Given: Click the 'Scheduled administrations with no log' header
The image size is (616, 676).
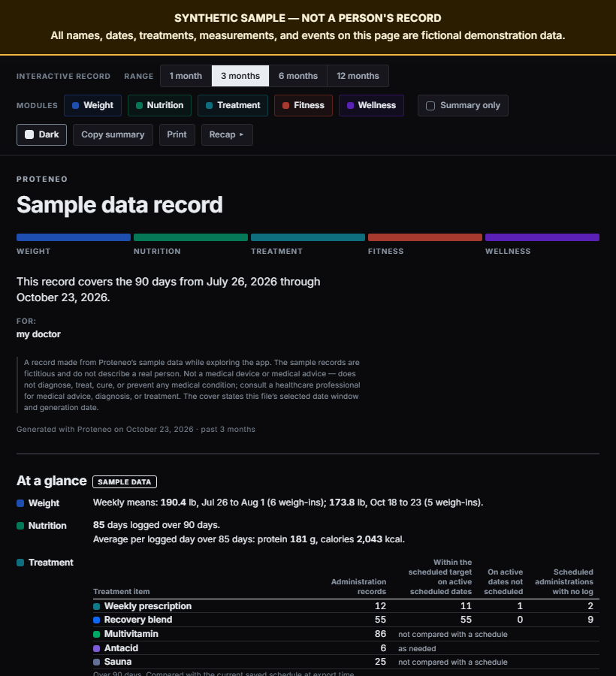Looking at the screenshot, I should point(564,582).
